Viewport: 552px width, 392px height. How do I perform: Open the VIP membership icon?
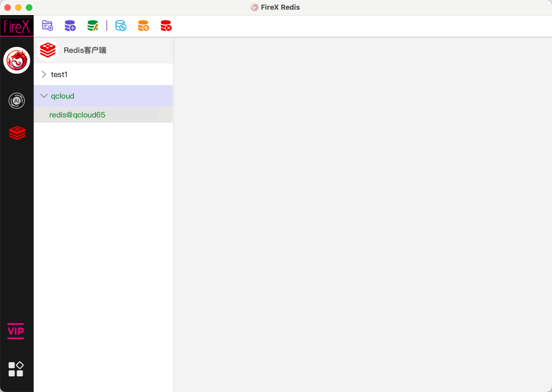point(16,331)
